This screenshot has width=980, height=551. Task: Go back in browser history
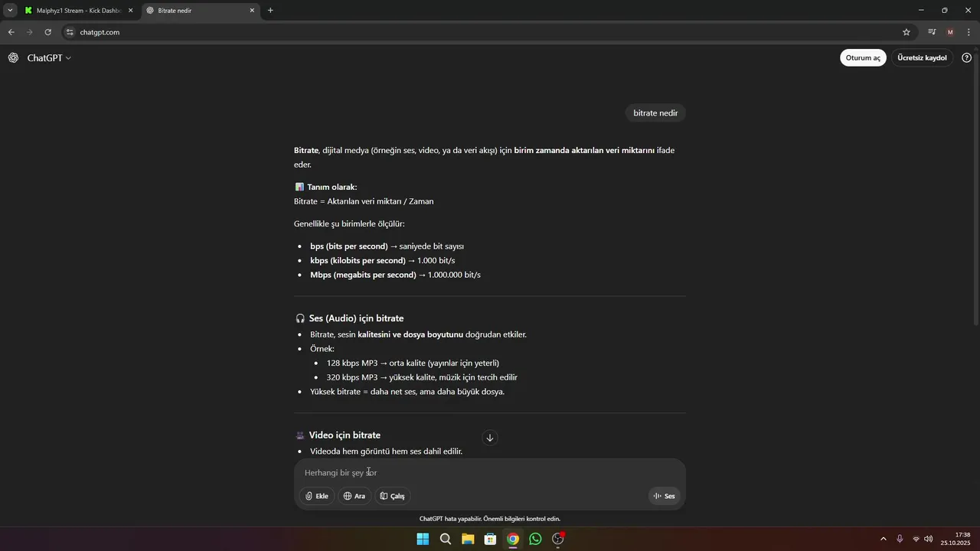point(11,32)
